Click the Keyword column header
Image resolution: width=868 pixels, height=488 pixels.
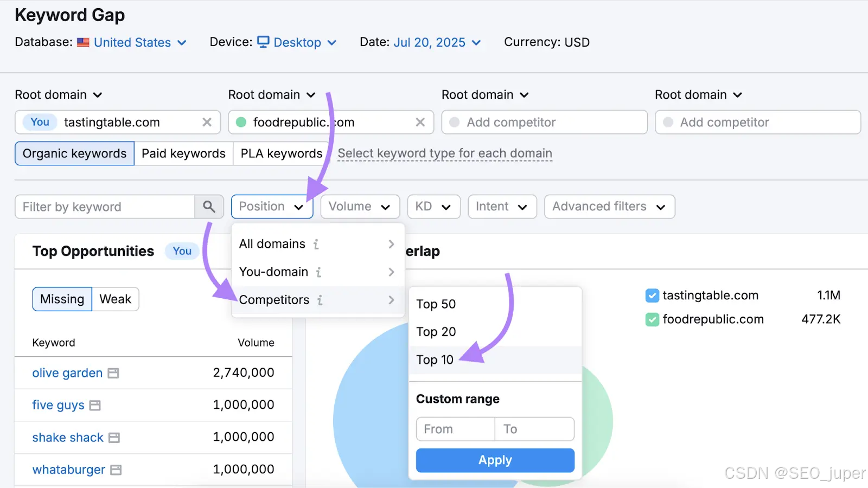(54, 343)
